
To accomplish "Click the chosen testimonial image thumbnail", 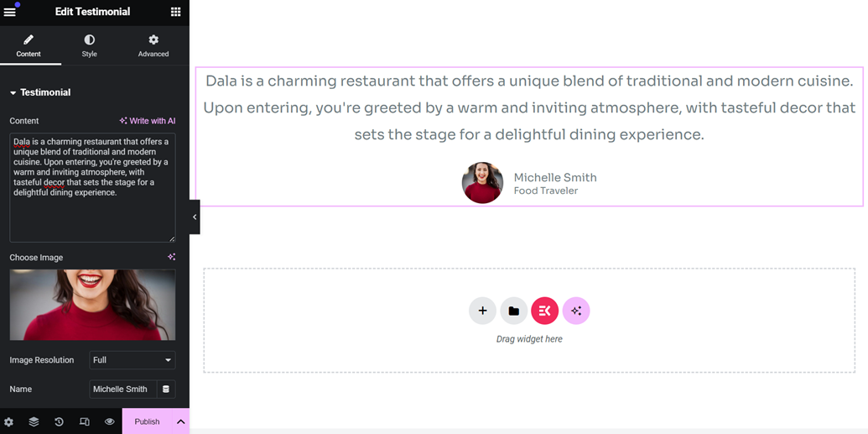I will [92, 305].
